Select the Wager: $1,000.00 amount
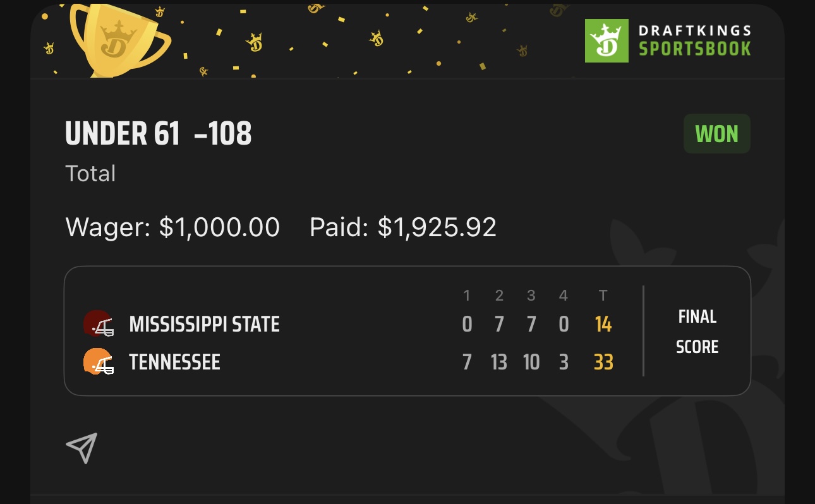 pyautogui.click(x=172, y=227)
